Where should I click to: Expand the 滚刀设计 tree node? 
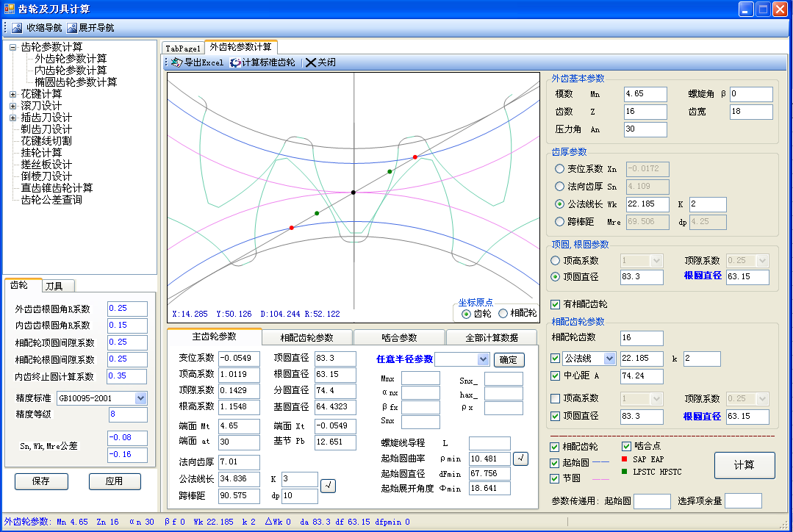[13, 107]
